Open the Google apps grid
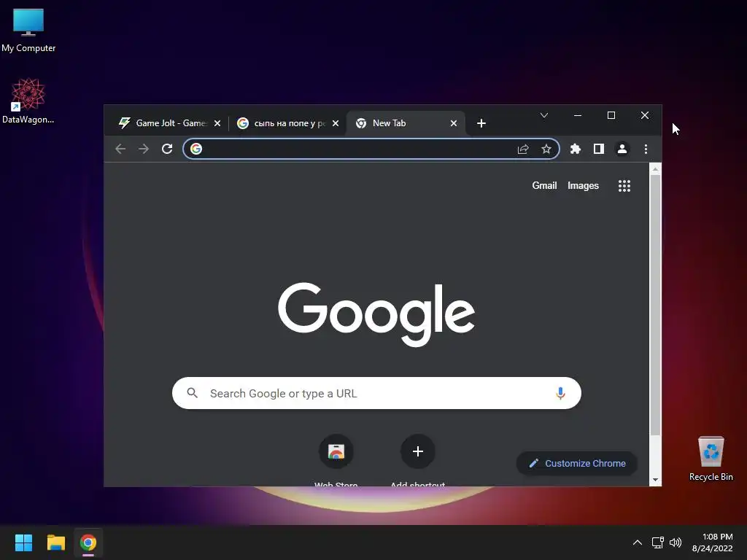747x560 pixels. 624,186
